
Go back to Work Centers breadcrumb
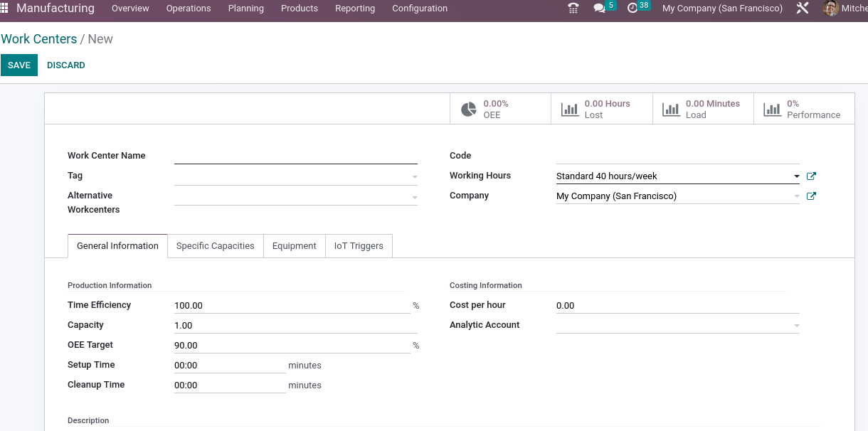pos(39,39)
